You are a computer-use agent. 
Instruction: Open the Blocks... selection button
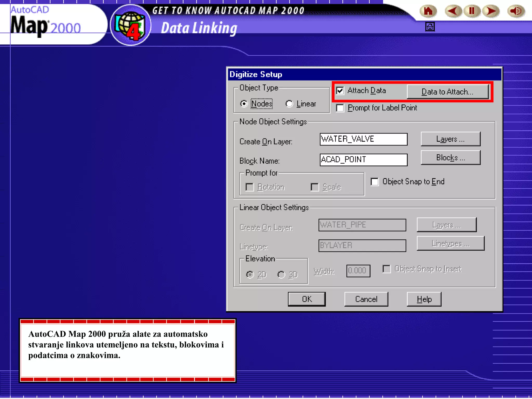click(450, 158)
